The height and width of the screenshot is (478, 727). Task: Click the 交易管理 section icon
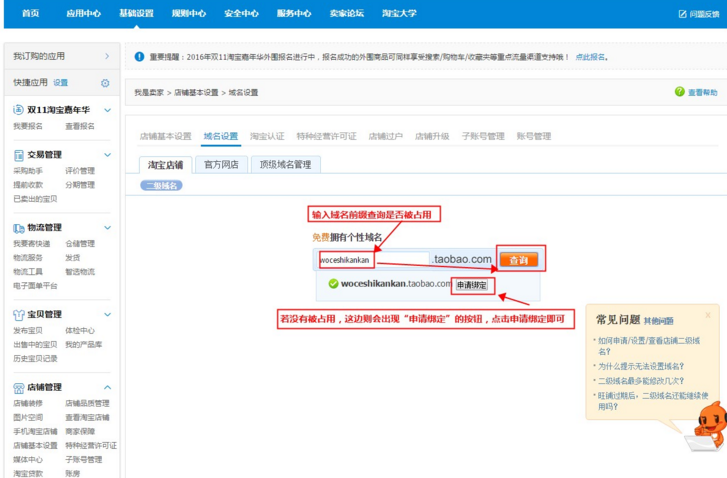19,155
